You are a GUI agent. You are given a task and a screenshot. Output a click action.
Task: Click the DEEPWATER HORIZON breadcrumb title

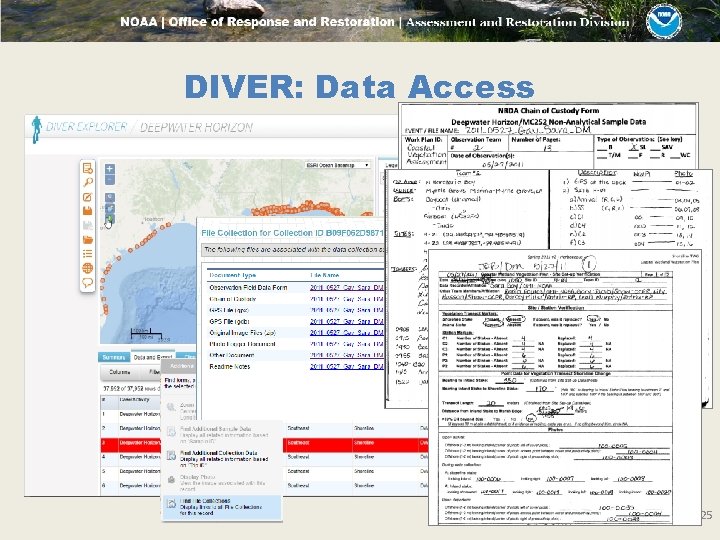click(x=196, y=127)
